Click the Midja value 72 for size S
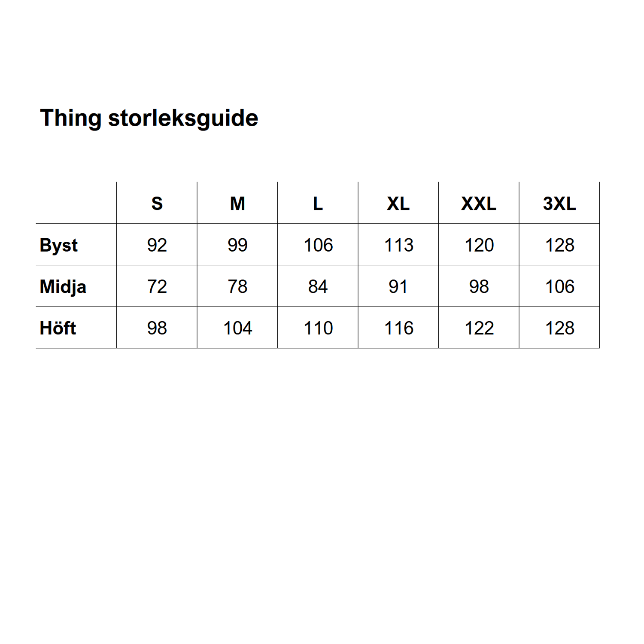This screenshot has height=644, width=644. coord(157,286)
